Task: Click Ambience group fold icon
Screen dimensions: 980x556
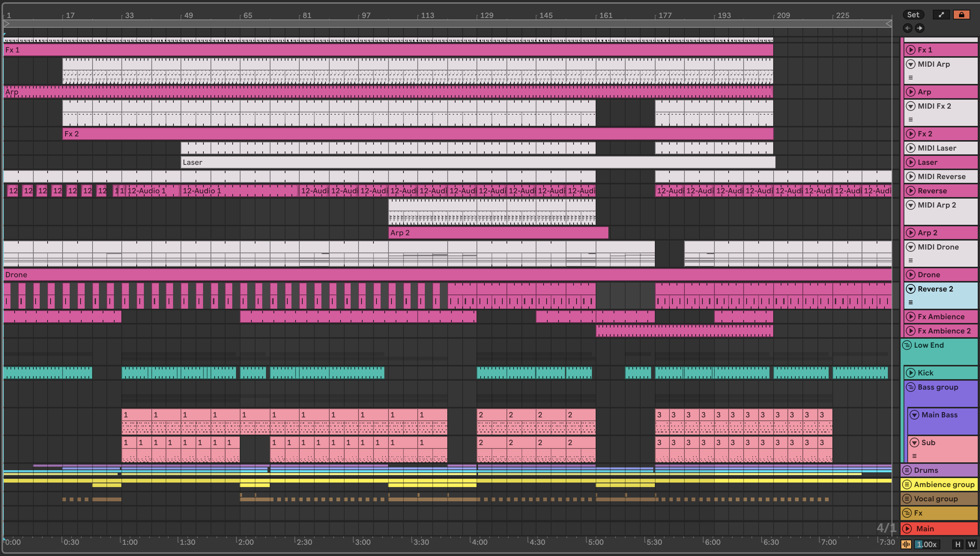Action: coord(907,484)
